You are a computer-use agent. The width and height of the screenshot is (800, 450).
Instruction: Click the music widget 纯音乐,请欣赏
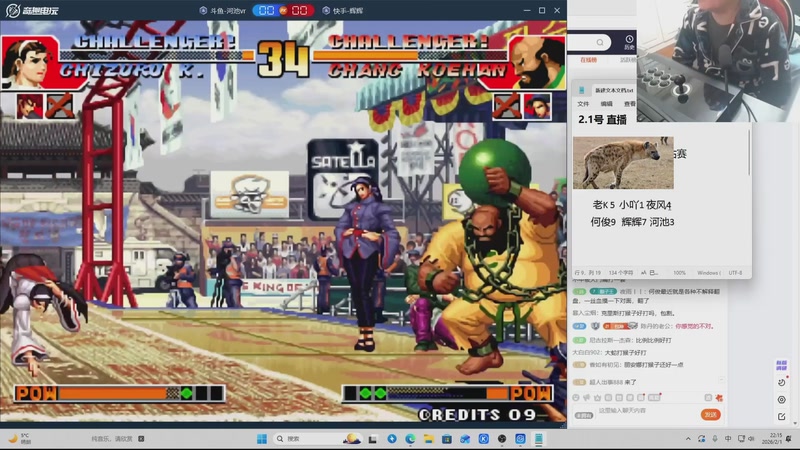(117, 438)
